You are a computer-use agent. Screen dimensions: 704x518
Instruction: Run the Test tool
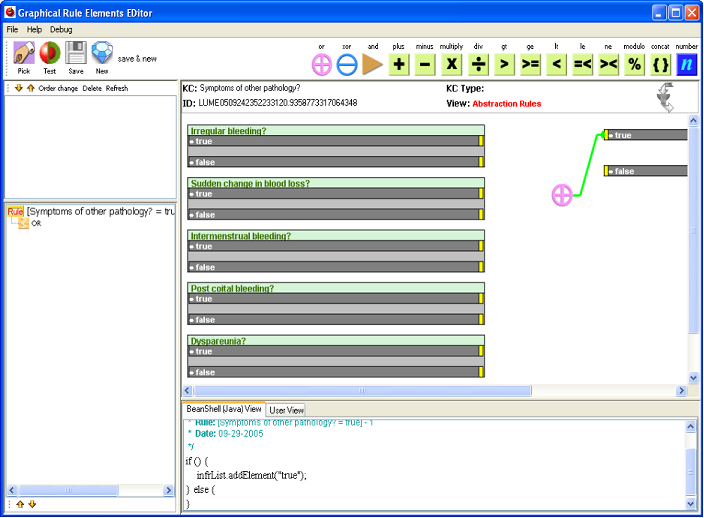point(49,54)
